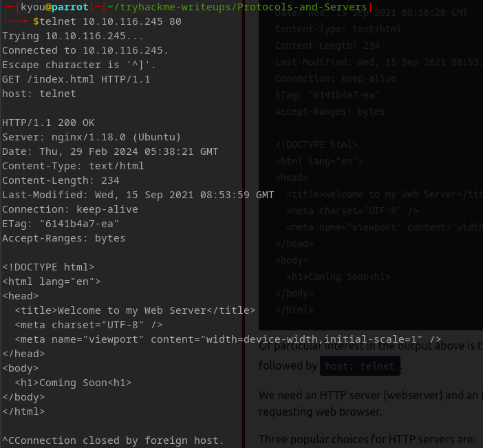Click the nginx/1.18.0 Server header in terminal

coord(92,137)
